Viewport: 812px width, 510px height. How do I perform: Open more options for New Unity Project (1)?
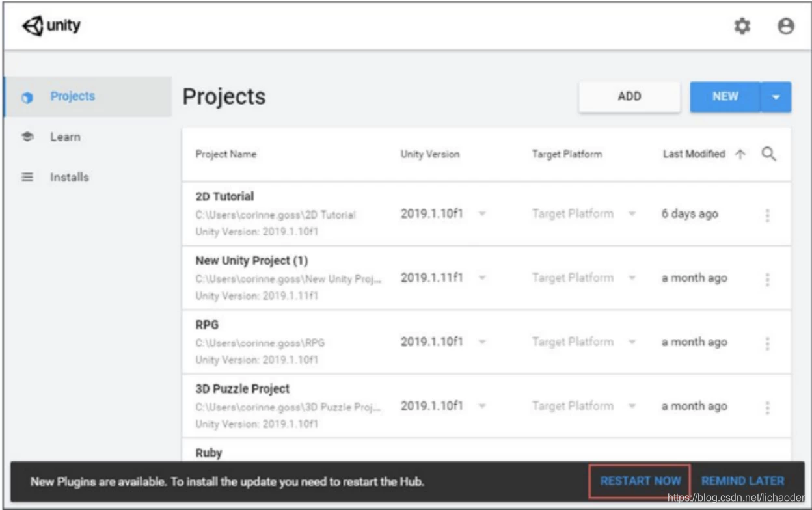pos(768,280)
